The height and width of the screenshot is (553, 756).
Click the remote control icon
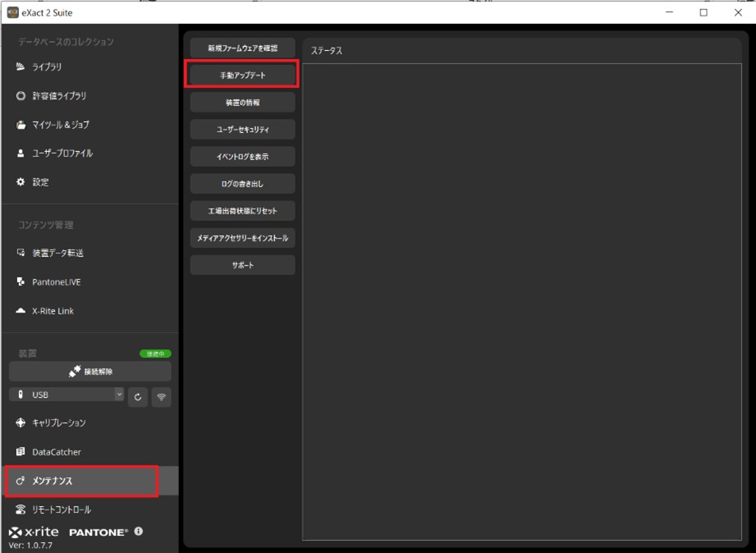tap(21, 510)
